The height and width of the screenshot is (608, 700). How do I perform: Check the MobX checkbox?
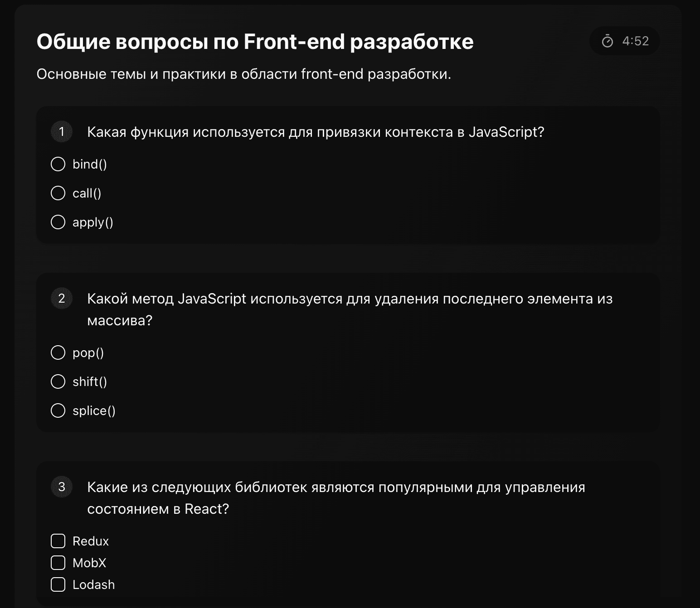58,563
